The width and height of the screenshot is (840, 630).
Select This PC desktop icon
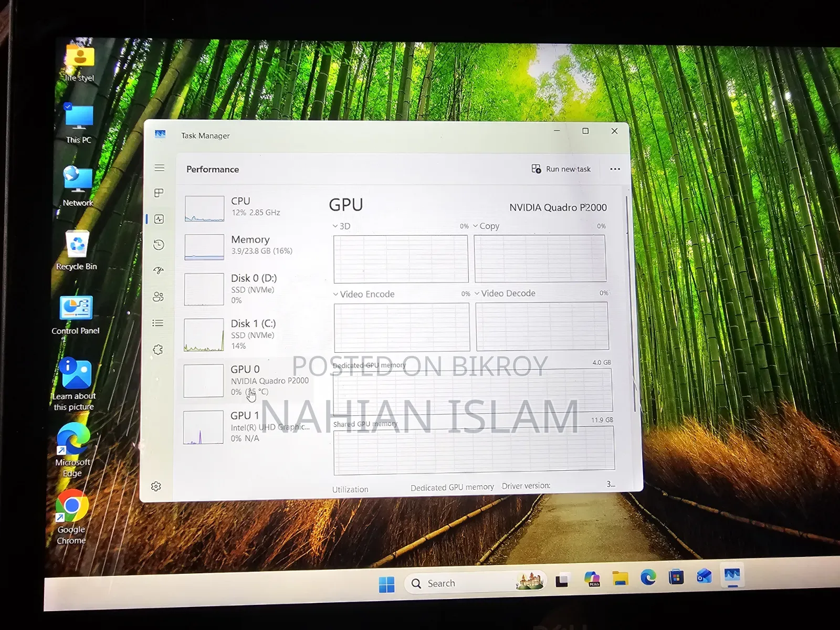[79, 124]
